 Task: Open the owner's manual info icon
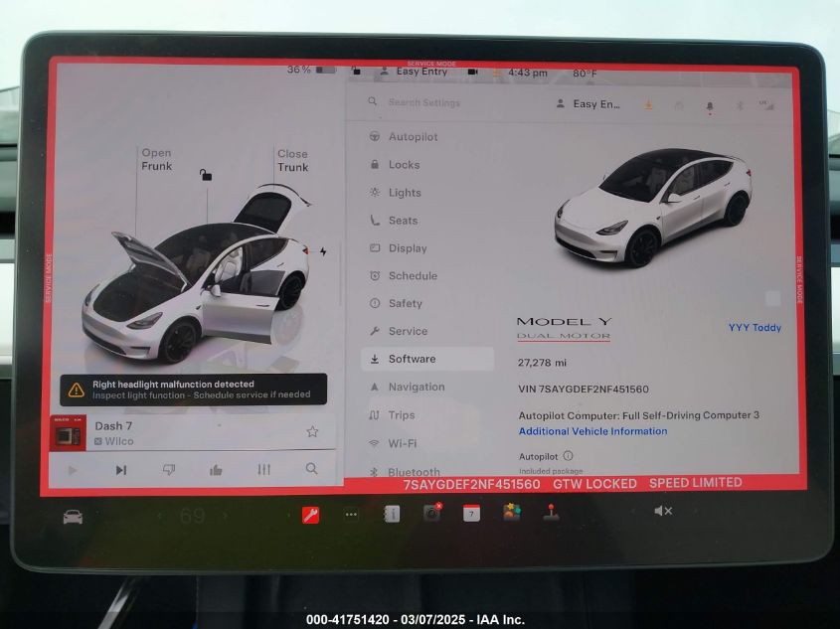point(392,514)
